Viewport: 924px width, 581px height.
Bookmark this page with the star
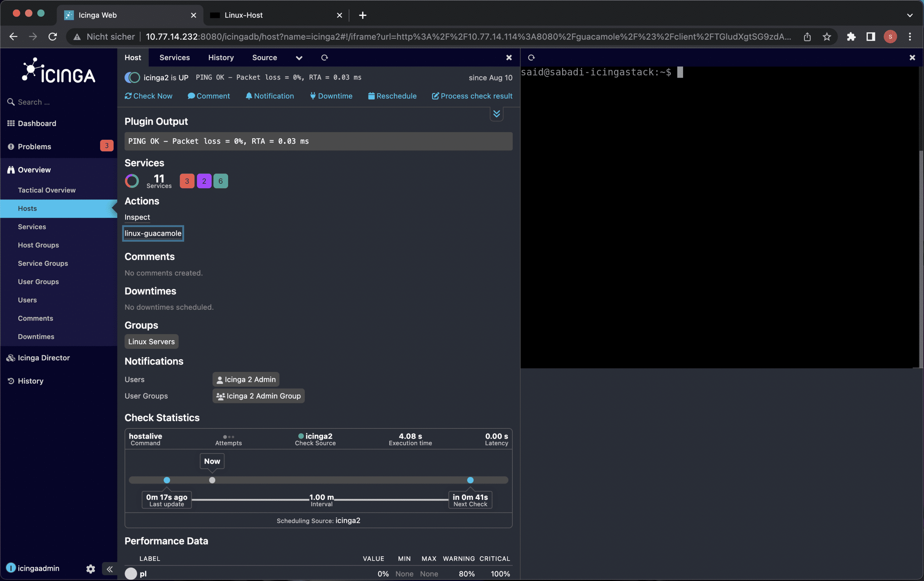click(x=826, y=37)
